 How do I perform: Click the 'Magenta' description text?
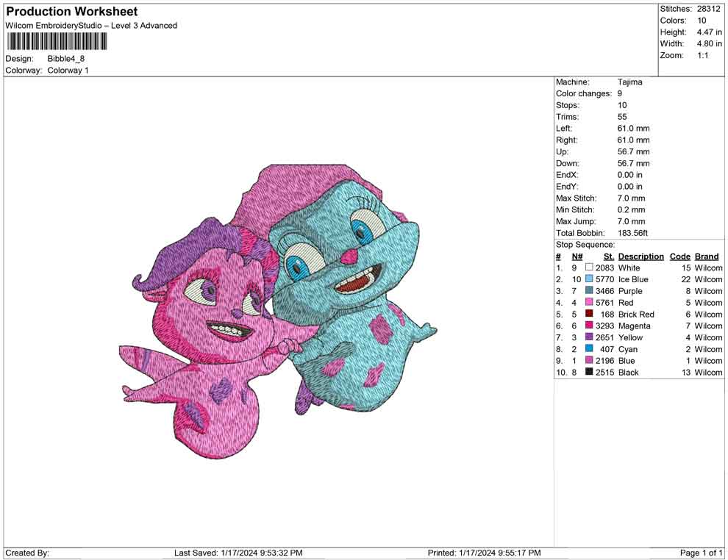pyautogui.click(x=634, y=326)
